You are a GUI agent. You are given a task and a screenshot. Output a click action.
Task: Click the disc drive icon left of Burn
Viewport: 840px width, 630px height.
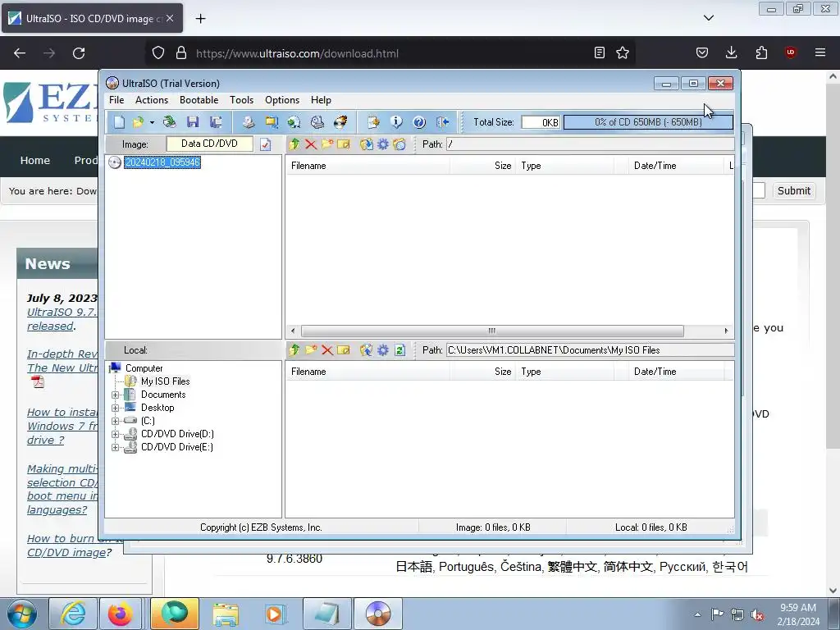coord(317,122)
